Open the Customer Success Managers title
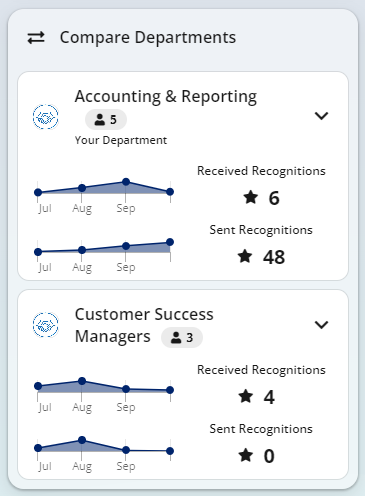The width and height of the screenshot is (365, 496). [144, 325]
